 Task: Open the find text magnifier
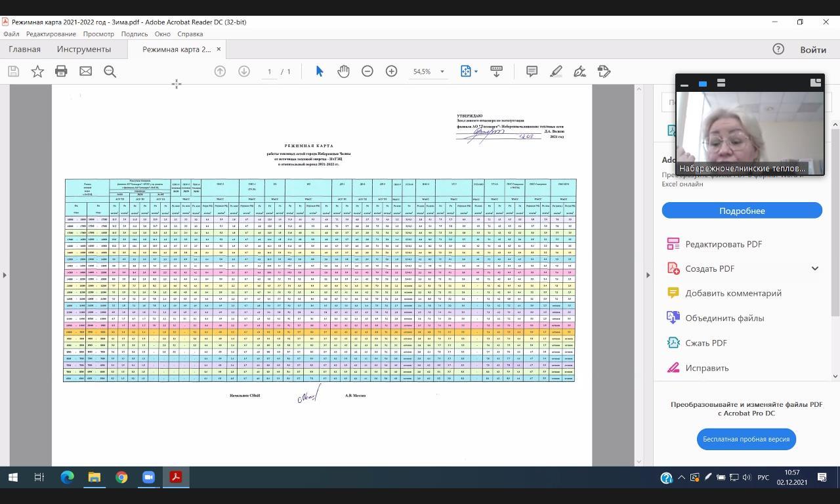(x=110, y=71)
